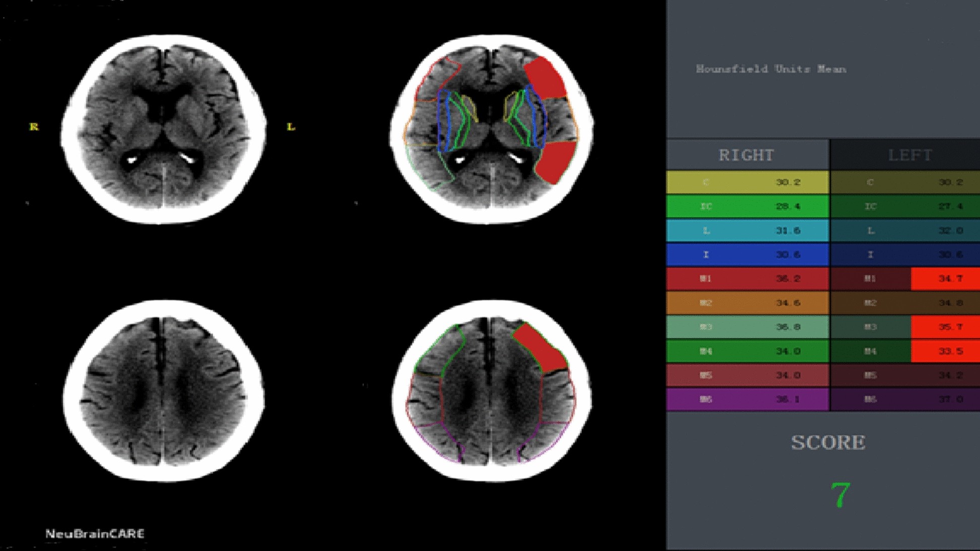Click the Hounsfield Units Mean label
Image resolution: width=980 pixels, height=551 pixels.
pyautogui.click(x=771, y=69)
